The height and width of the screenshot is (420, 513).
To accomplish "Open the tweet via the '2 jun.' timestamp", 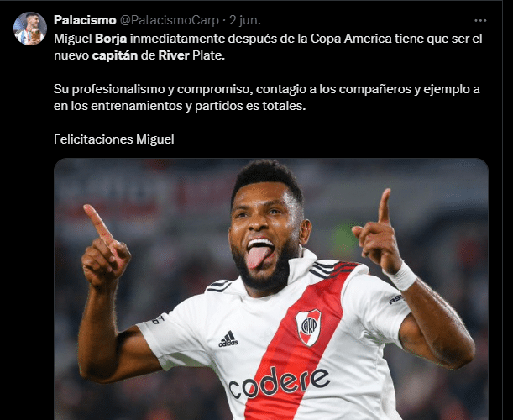I will coord(244,20).
